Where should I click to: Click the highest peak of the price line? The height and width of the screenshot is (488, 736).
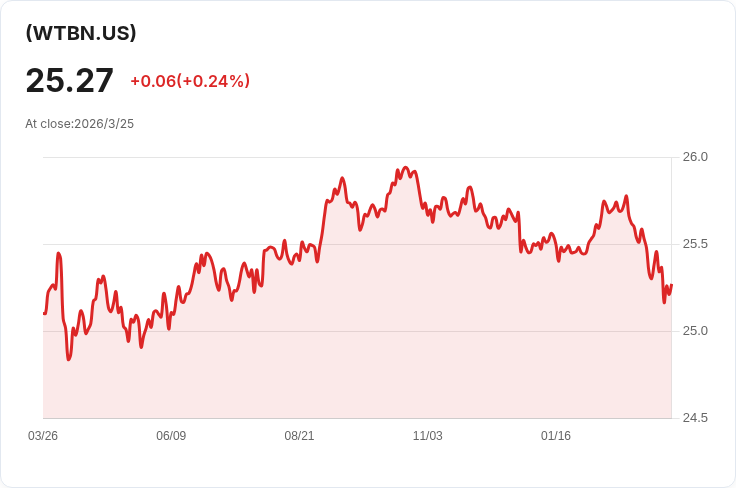point(405,168)
